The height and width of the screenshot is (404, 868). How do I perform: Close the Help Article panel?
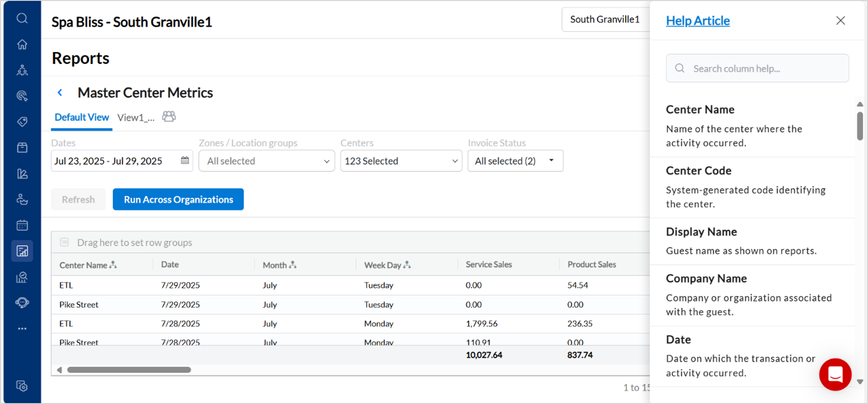(x=841, y=21)
